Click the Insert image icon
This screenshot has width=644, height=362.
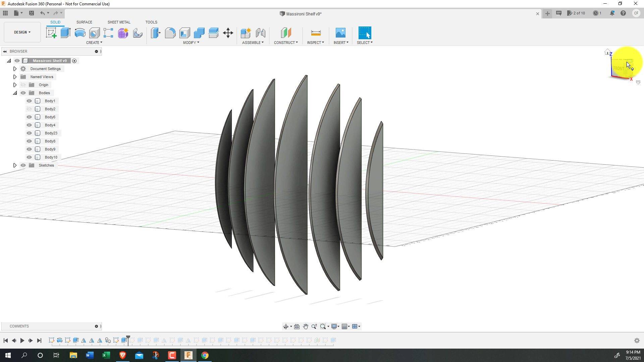click(340, 33)
